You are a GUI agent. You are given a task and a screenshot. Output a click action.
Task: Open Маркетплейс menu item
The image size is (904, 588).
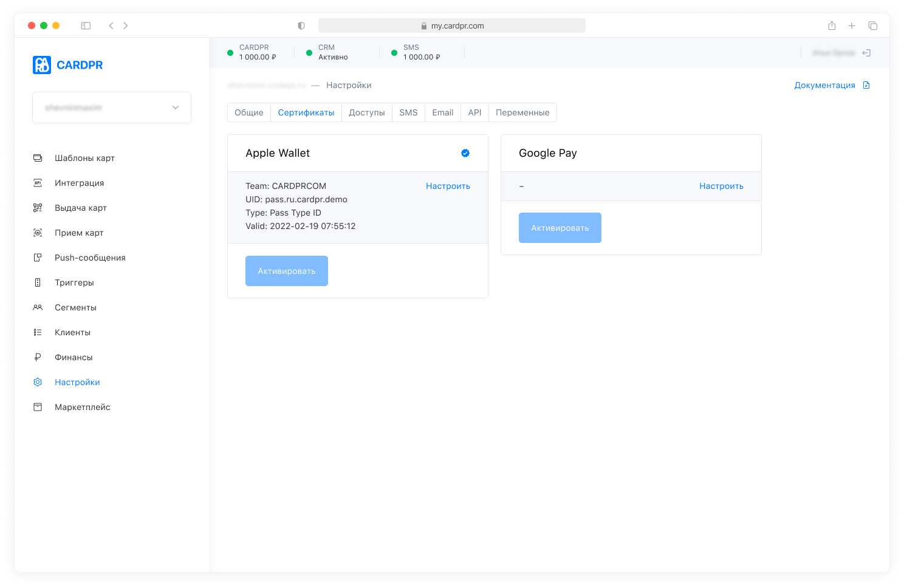(83, 407)
